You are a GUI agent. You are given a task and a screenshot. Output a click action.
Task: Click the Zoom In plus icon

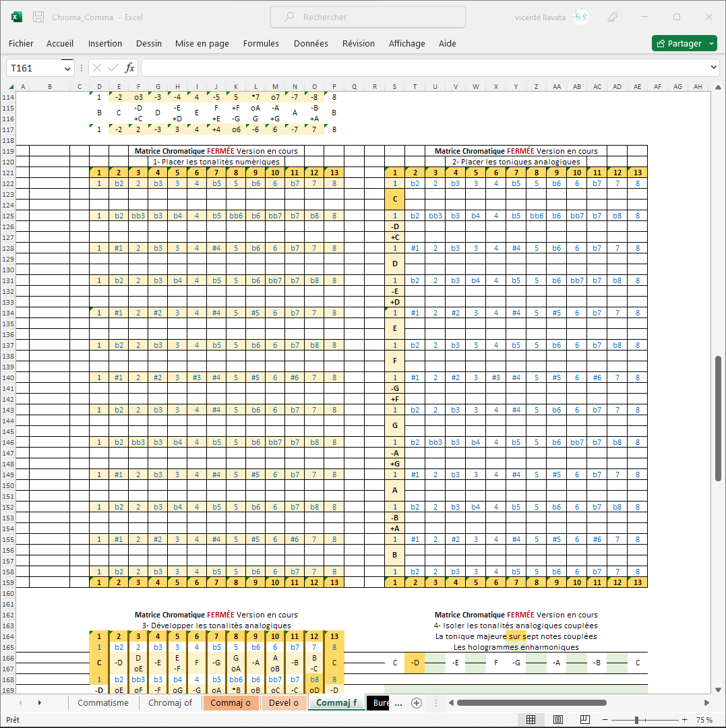pyautogui.click(x=684, y=720)
